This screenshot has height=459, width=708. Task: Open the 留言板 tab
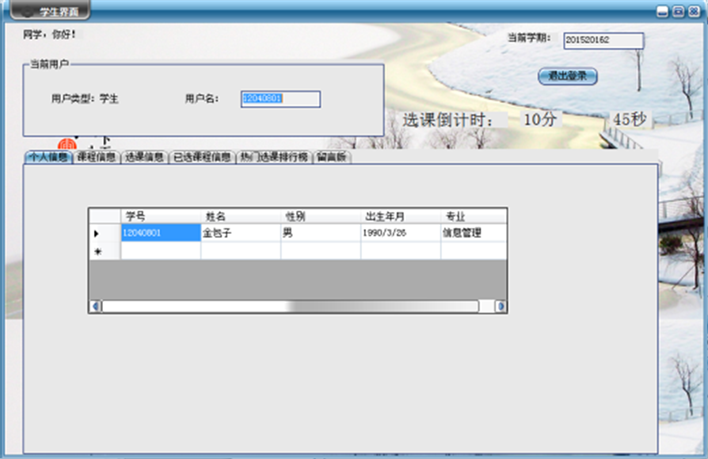[x=332, y=157]
